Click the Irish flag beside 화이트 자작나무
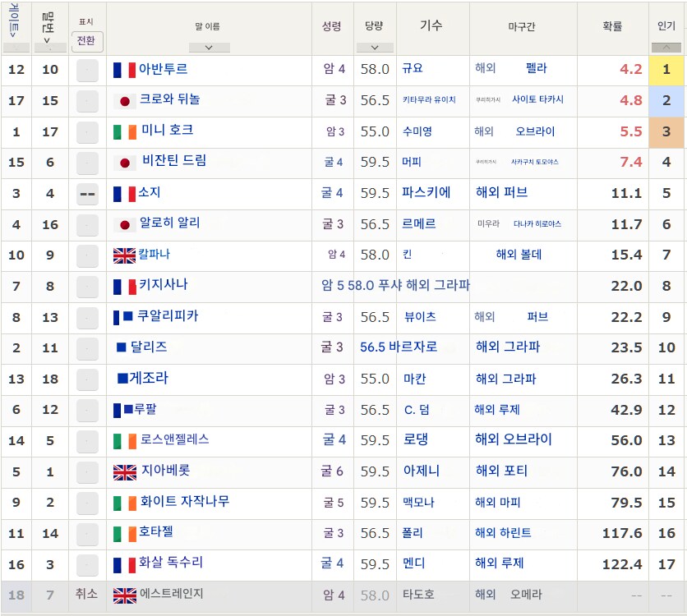The width and height of the screenshot is (687, 616). (123, 503)
